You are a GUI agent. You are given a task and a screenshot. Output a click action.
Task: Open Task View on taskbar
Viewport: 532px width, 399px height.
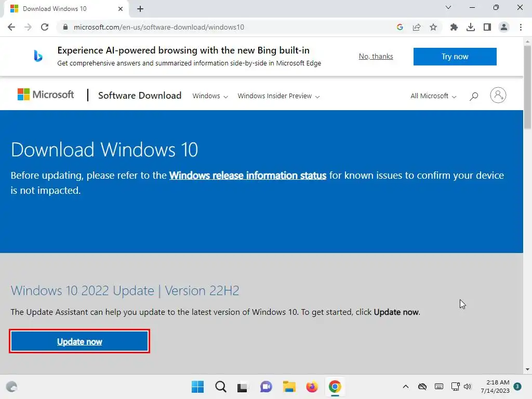242,387
